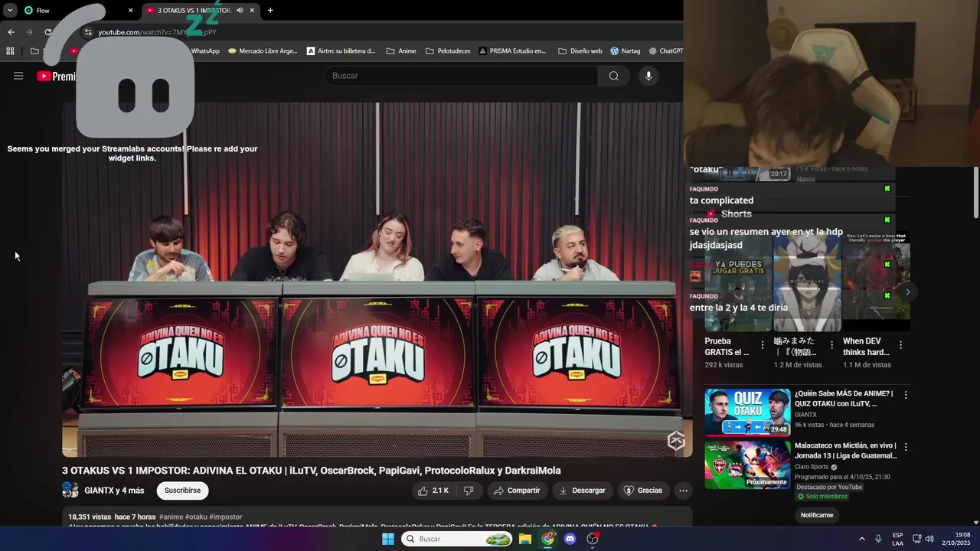Click the YouTube video player
This screenshot has width=980, height=551.
pos(377,280)
